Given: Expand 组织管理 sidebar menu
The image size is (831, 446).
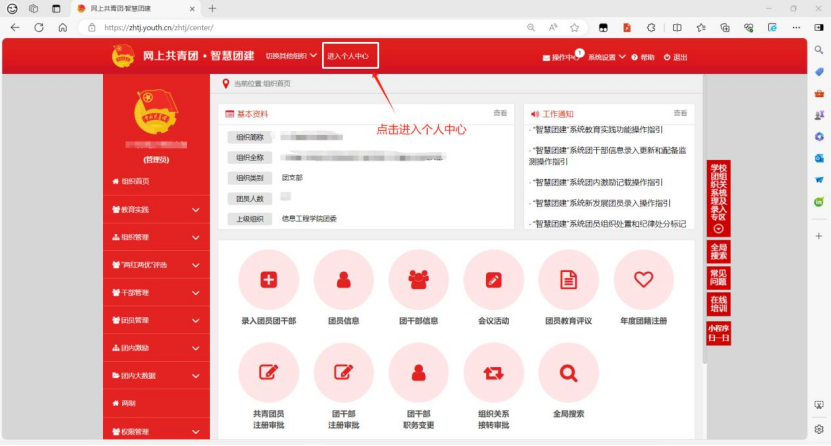Looking at the screenshot, I should (x=156, y=237).
